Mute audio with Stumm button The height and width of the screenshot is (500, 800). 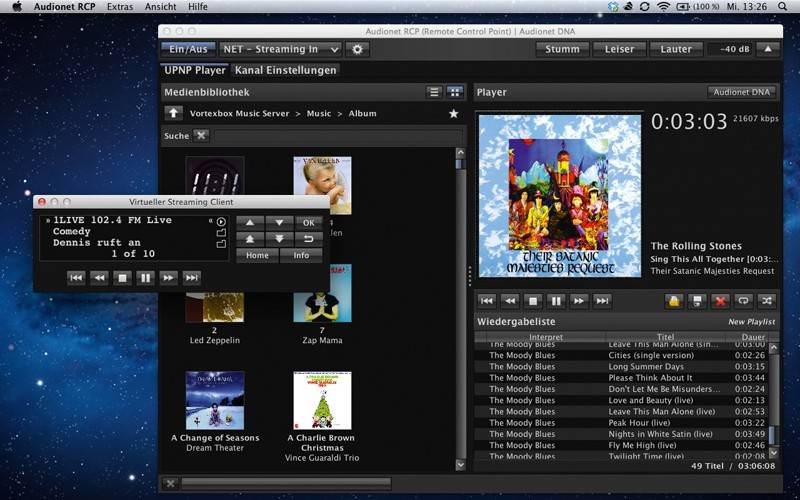(562, 49)
